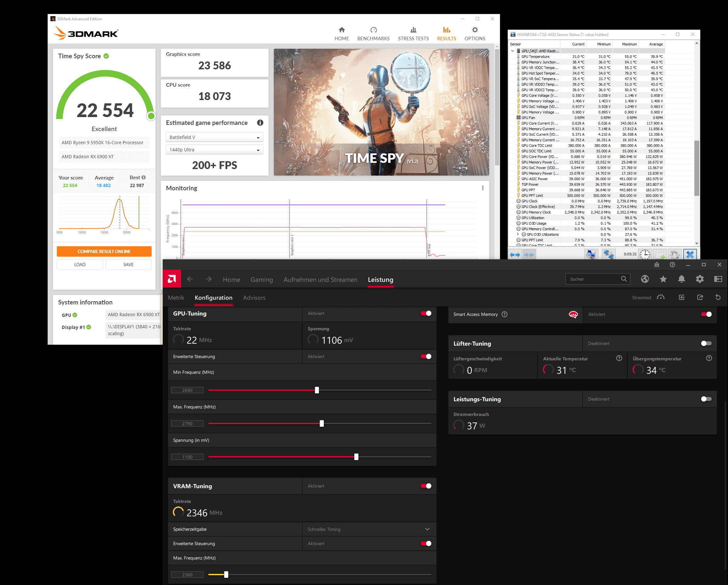Open the 1440p Ultra preset dropdown

(214, 150)
